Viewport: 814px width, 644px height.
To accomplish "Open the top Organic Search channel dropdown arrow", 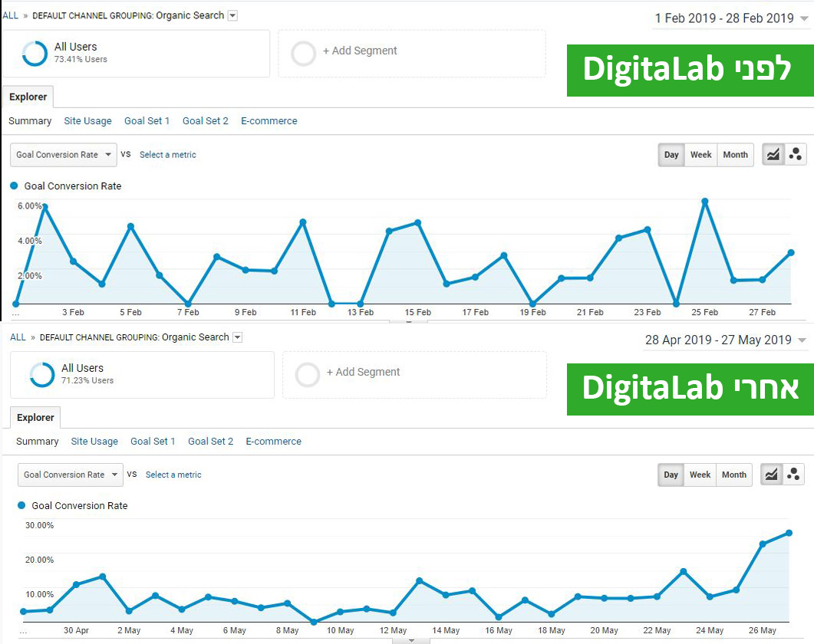I will point(233,15).
